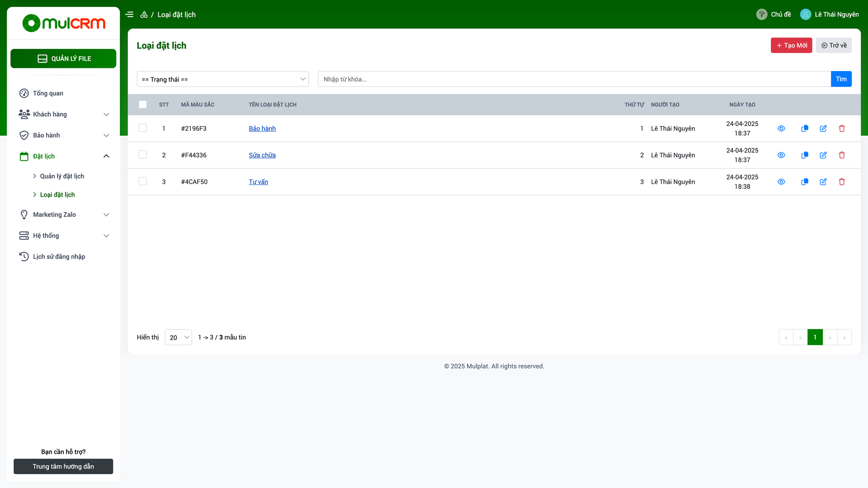The width and height of the screenshot is (868, 488).
Task: Open the Hiển thị page size dropdown
Action: point(179,338)
